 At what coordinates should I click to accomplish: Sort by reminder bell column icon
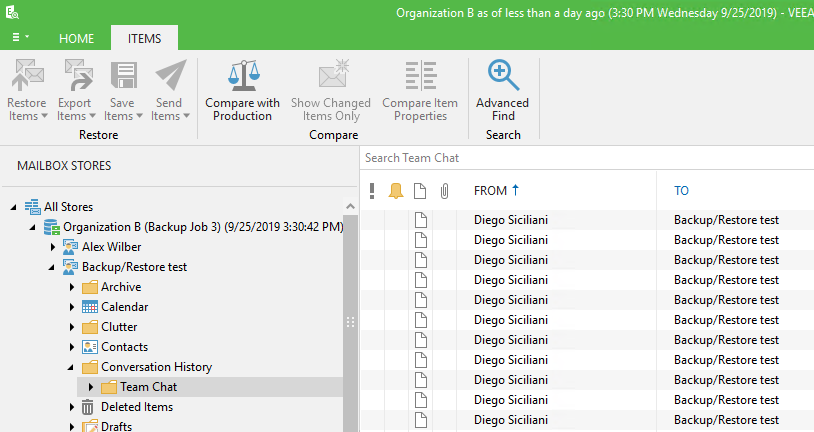click(x=396, y=191)
